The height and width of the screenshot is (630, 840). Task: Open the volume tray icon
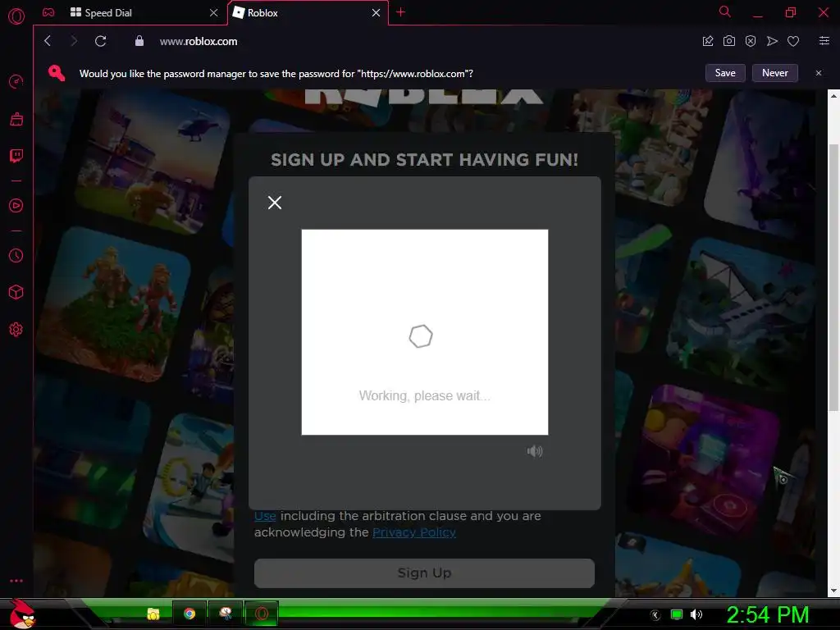point(696,615)
